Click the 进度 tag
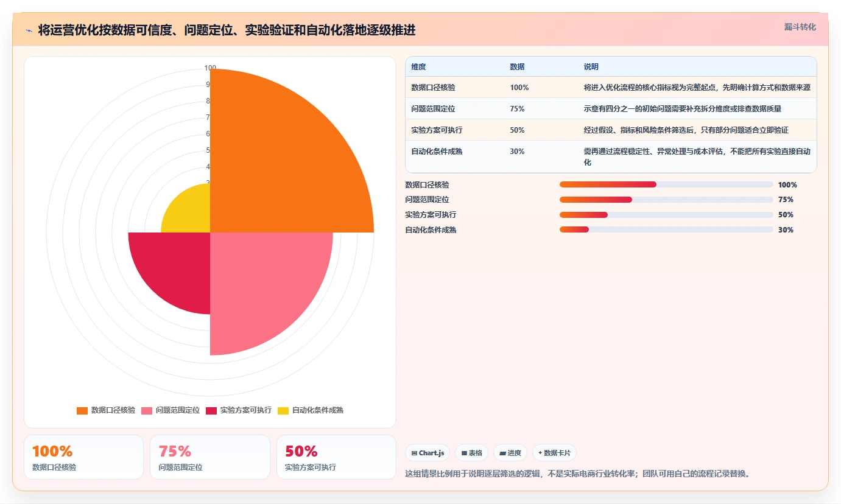Screen dimensions: 841x504 510,453
